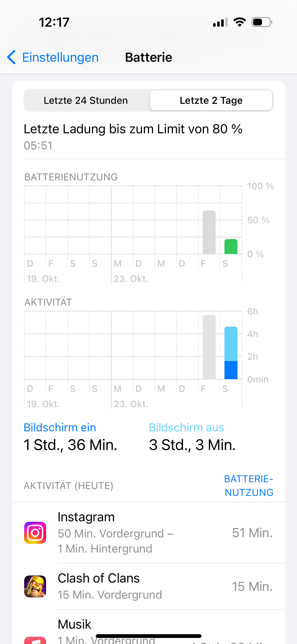
Task: Tap the back chevron icon
Action: 11,57
